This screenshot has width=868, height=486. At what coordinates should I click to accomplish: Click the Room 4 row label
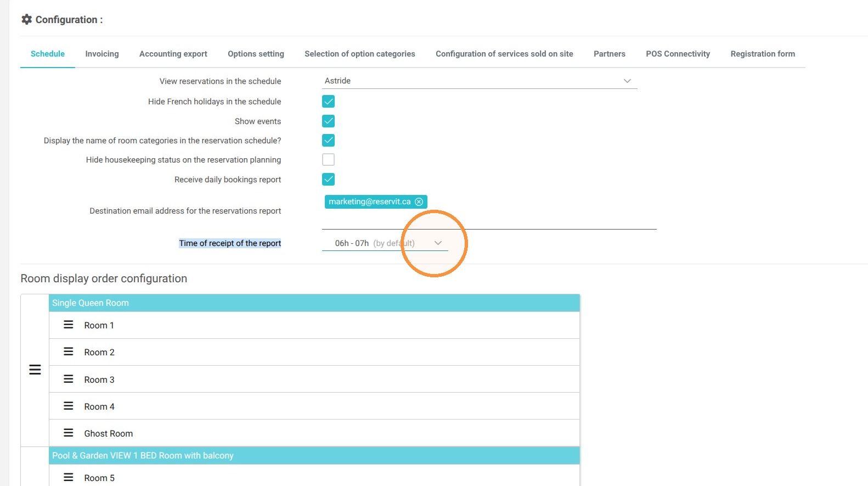(x=99, y=406)
